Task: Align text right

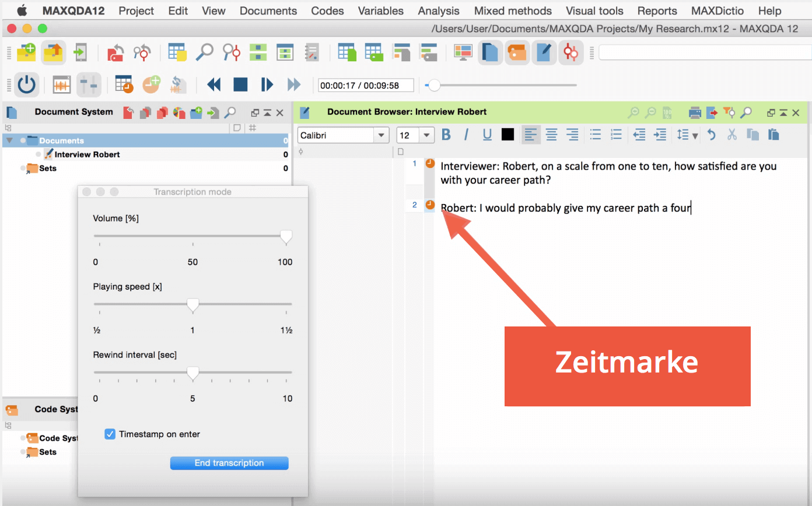Action: [x=572, y=135]
